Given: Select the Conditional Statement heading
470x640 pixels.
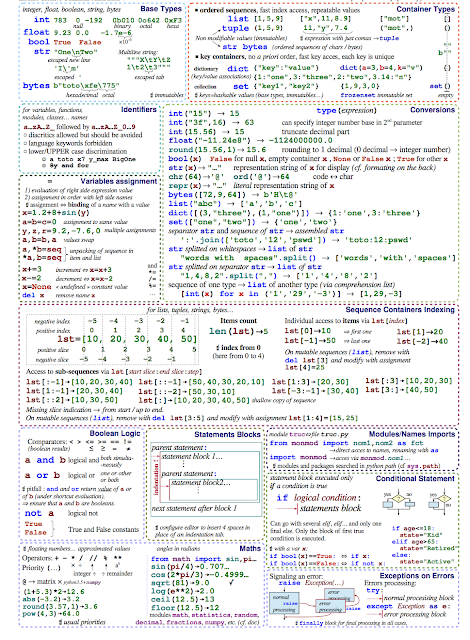Looking at the screenshot, I should pos(415,478).
